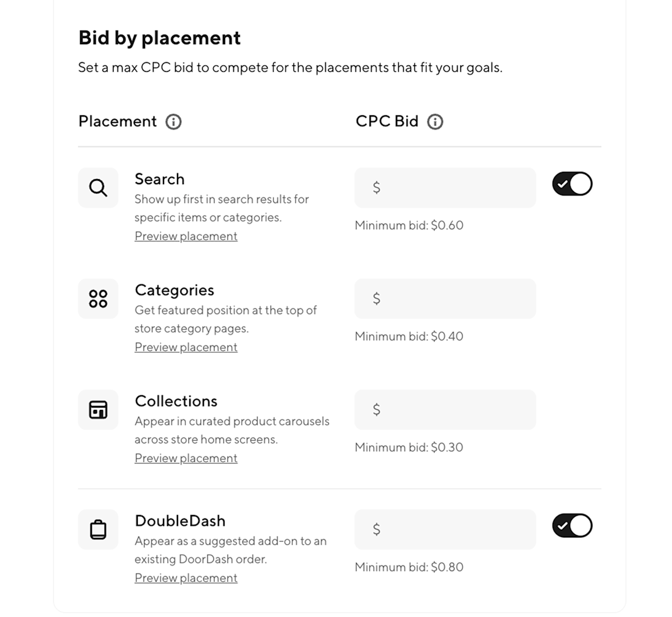Click the Bid by placement heading
The height and width of the screenshot is (617, 672).
pyautogui.click(x=160, y=38)
